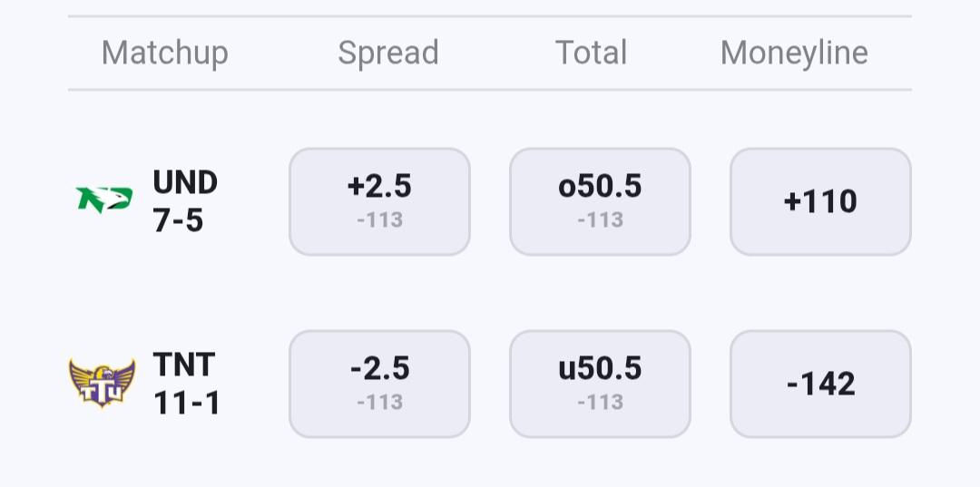Click UND's 7-5 record text
Viewport: 980px width, 487px height.
(178, 220)
